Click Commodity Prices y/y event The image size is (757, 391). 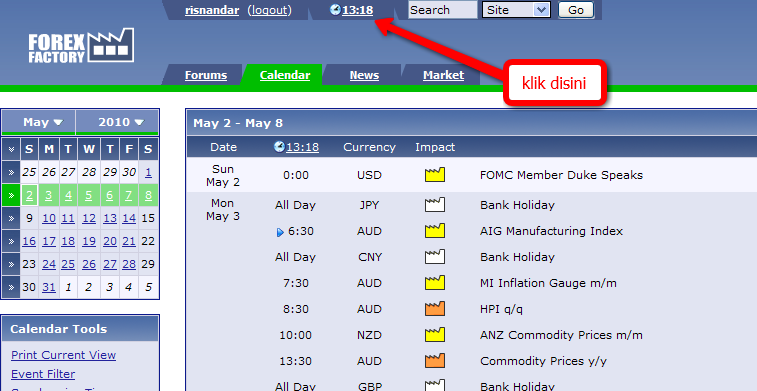click(x=543, y=361)
